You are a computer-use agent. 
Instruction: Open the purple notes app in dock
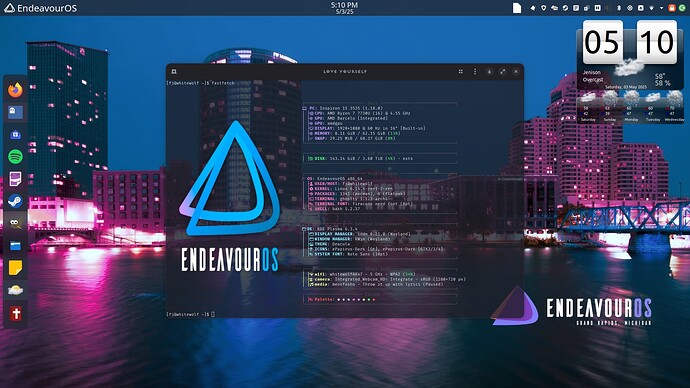[15, 179]
